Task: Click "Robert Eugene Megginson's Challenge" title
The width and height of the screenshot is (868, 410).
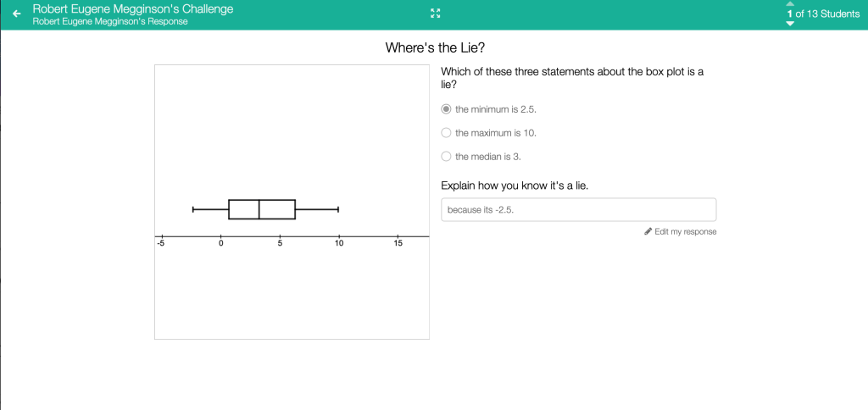Action: 132,8
